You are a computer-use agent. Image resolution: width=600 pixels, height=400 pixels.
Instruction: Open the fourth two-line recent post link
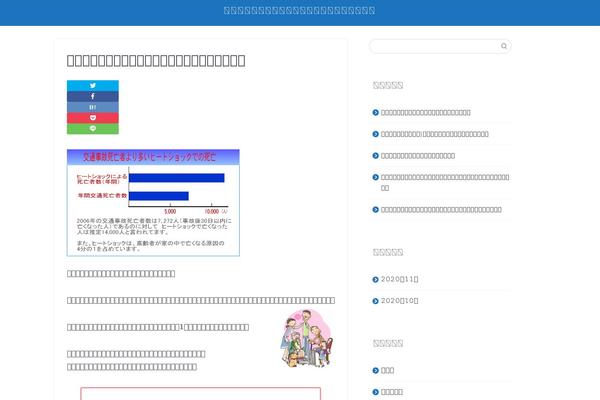point(445,183)
